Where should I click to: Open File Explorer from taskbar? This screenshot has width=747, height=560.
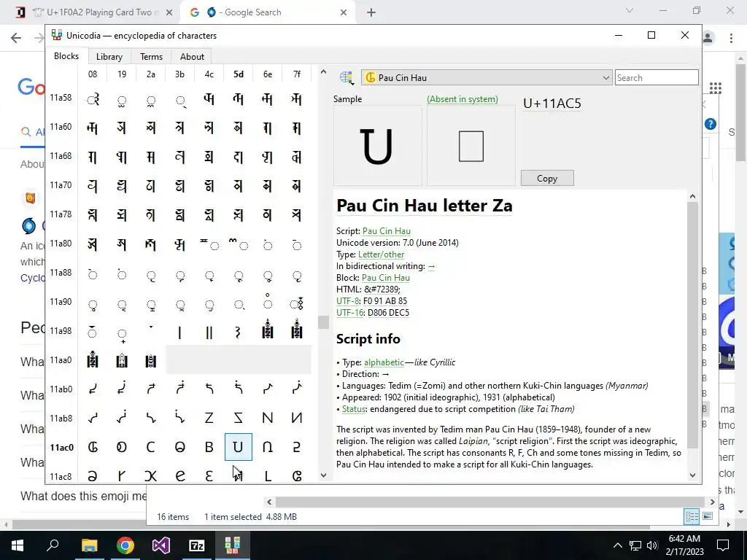(x=89, y=545)
